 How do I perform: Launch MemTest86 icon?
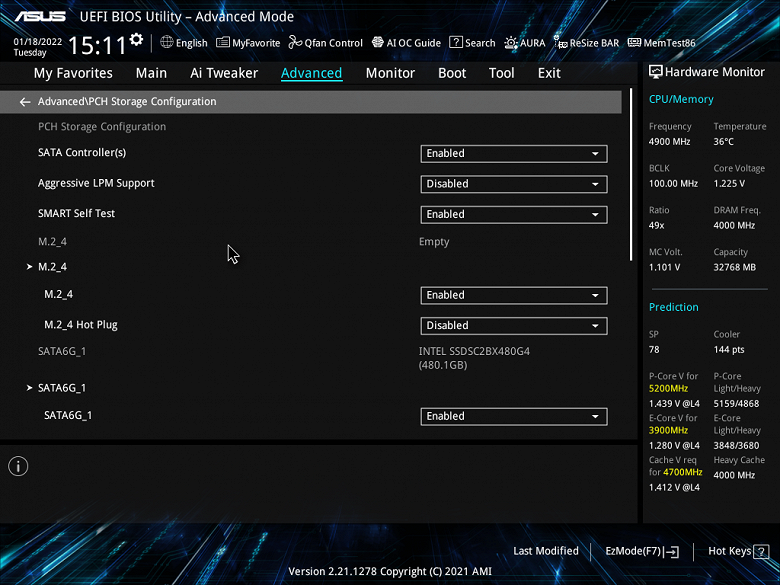point(634,42)
